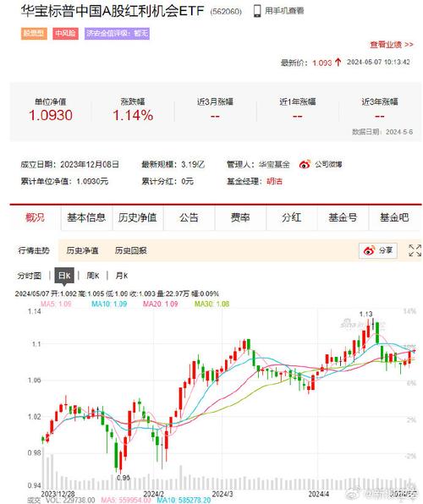Select 历史净值 chart sub-tab

click(x=82, y=250)
